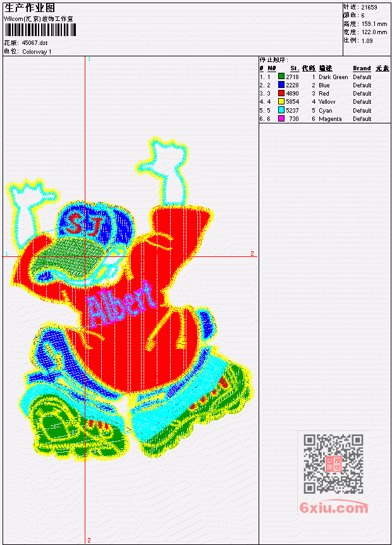Image resolution: width=392 pixels, height=545 pixels.
Task: Select stitch count 730 in Magenta row
Action: click(x=294, y=119)
